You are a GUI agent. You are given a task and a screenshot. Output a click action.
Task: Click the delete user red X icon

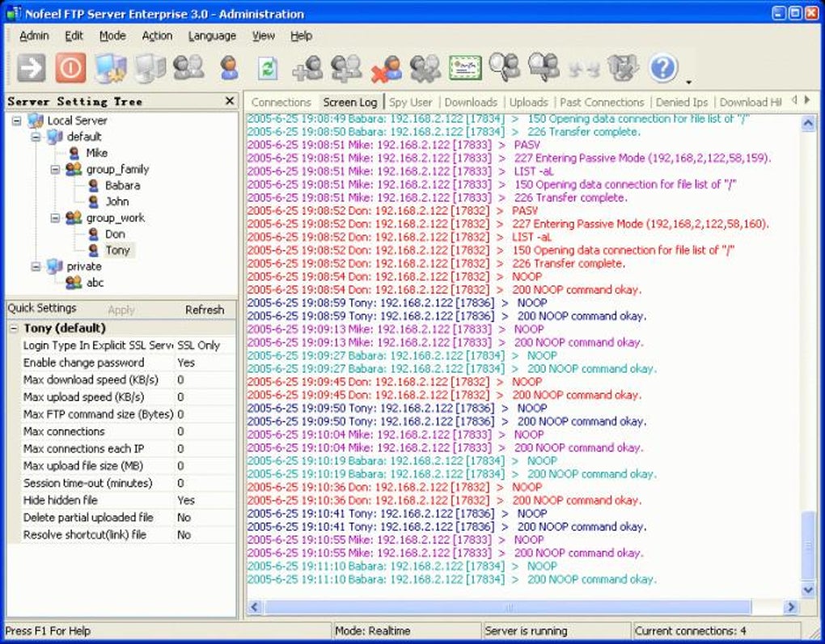386,69
